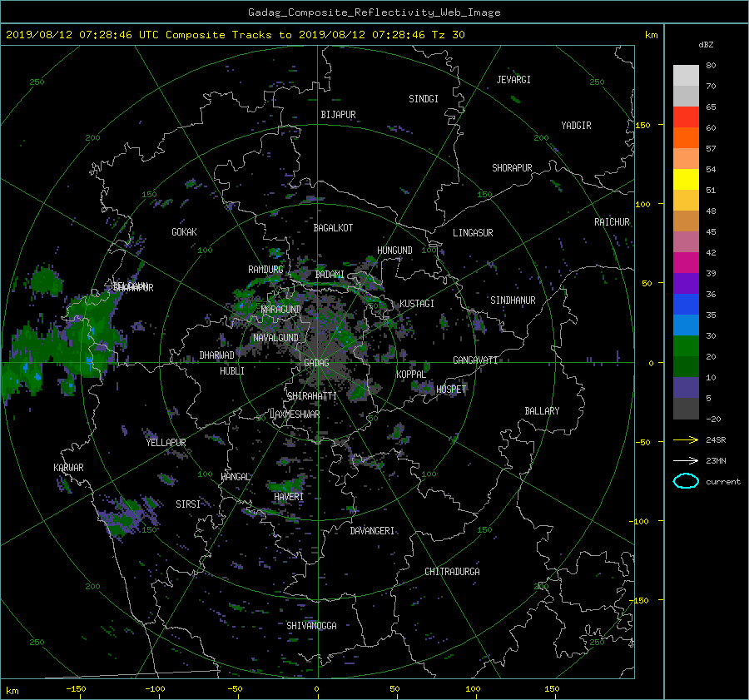This screenshot has width=749, height=700.
Task: Click the HUBLI city label
Action: [232, 370]
